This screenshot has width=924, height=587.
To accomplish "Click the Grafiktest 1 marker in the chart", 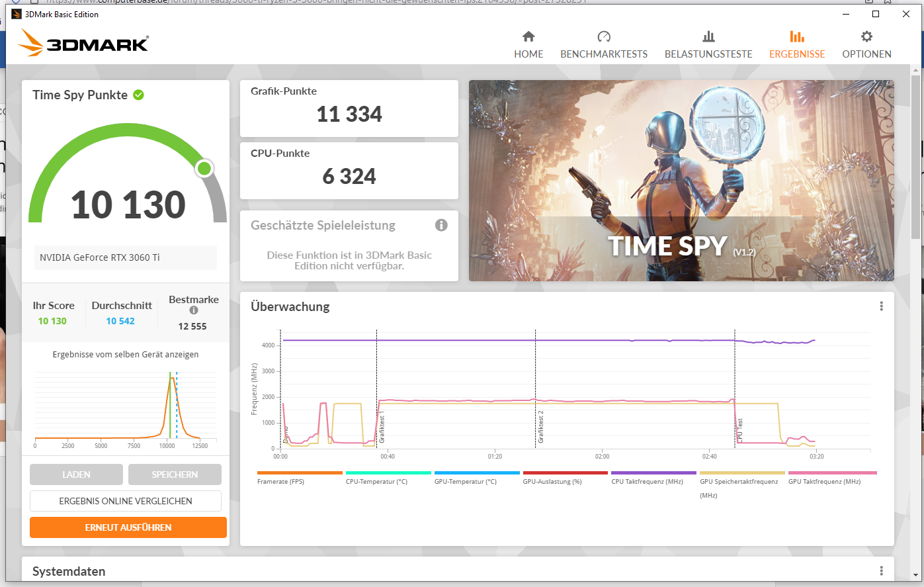I will point(382,427).
